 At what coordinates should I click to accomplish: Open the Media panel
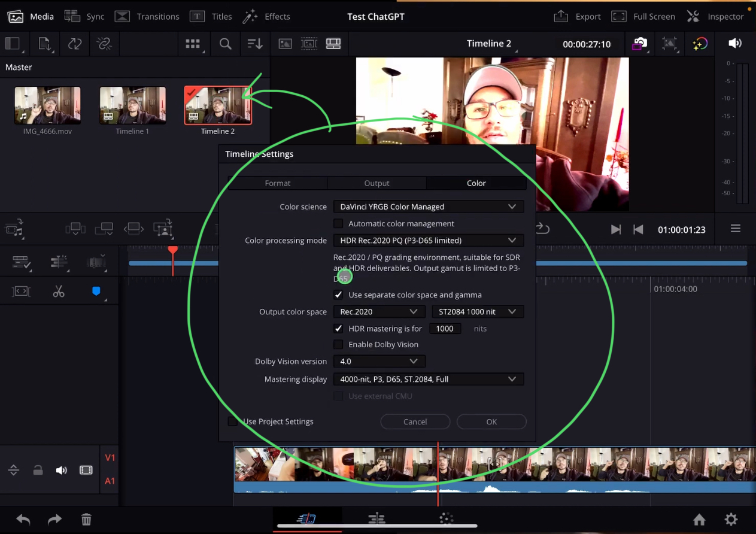point(32,16)
